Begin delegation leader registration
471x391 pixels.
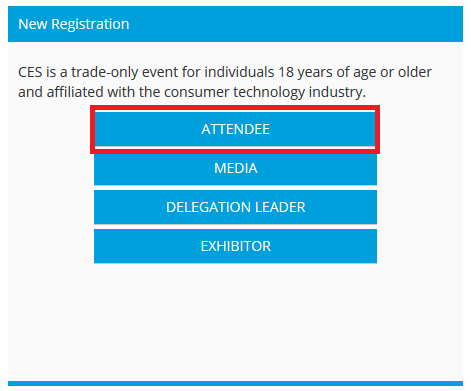click(235, 207)
